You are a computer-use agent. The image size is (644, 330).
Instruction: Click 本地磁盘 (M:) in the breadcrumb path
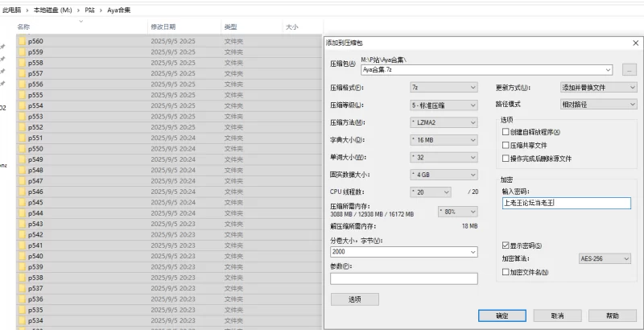pos(55,8)
